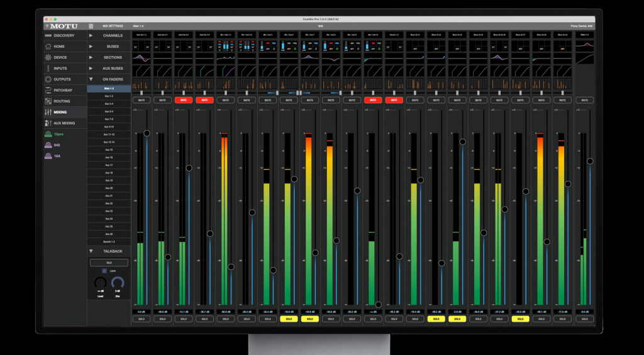Collapse the On Faders list
Screen dimensions: 644x355
click(91, 79)
